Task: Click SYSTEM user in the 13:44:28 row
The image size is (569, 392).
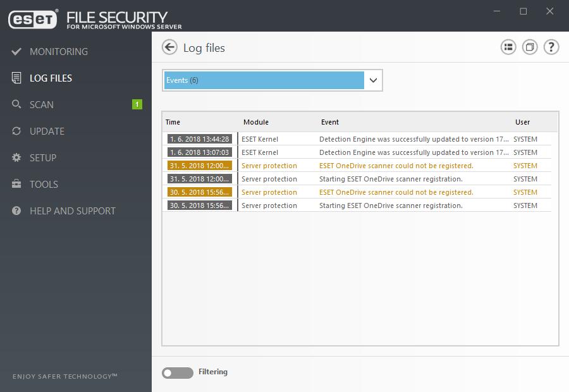Action: [x=525, y=139]
